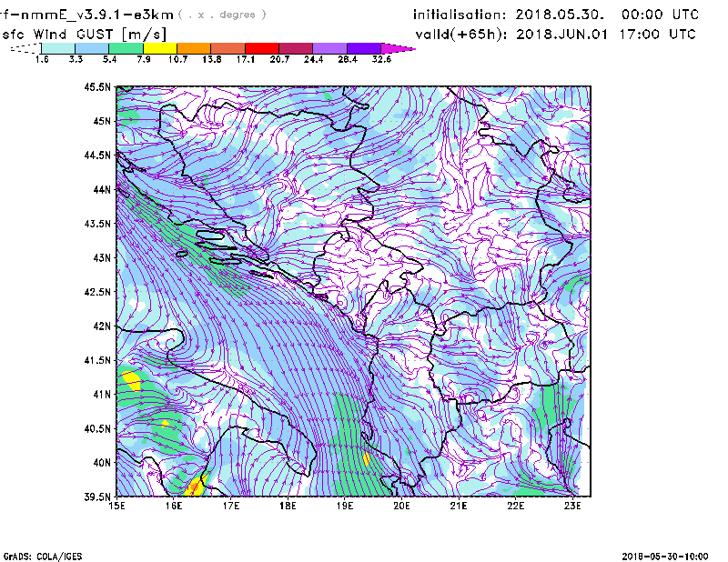Click the '17:00 UTC' valid time
Viewport: 728px width, 562px height.
[x=657, y=35]
